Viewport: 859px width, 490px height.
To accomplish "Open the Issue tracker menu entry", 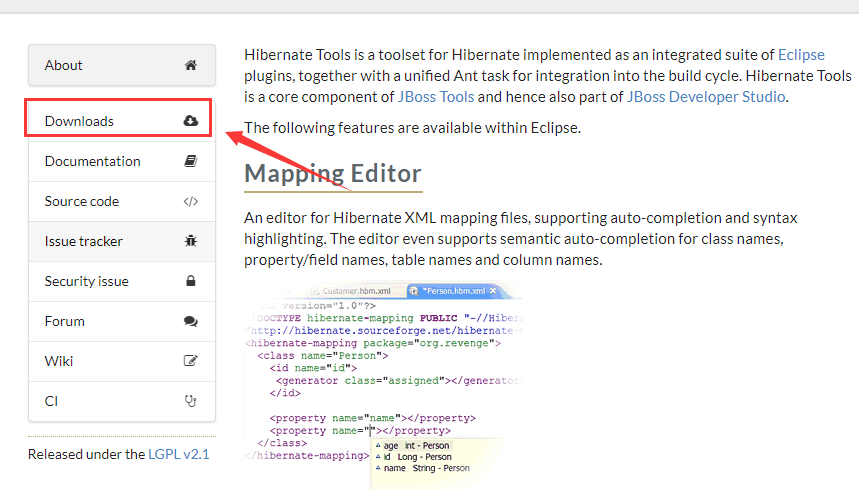I will coord(122,241).
